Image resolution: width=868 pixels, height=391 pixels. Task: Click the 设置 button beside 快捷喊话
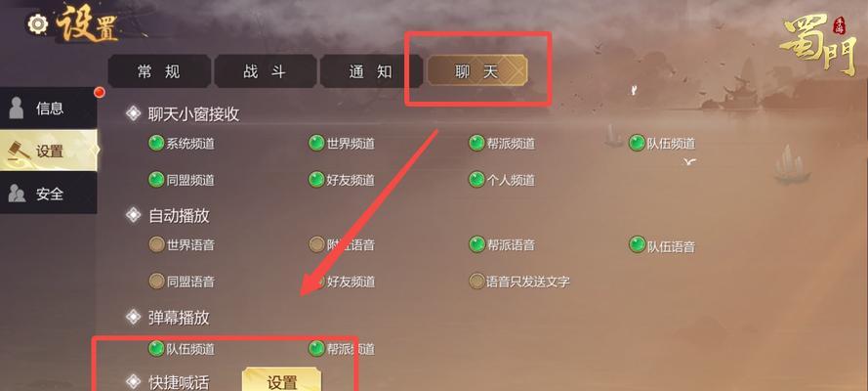pyautogui.click(x=282, y=381)
